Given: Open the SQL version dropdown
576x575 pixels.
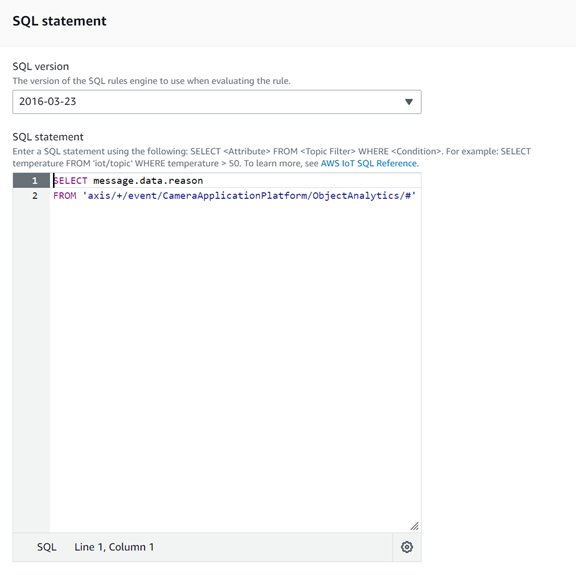Looking at the screenshot, I should pyautogui.click(x=217, y=102).
